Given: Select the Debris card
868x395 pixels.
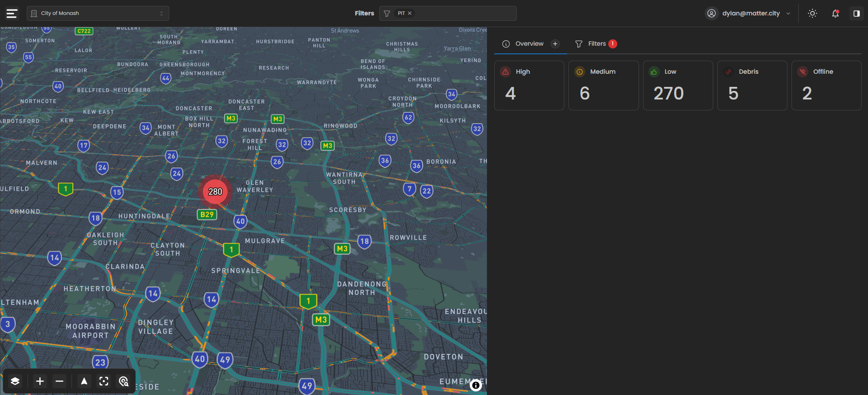Looking at the screenshot, I should pos(752,86).
